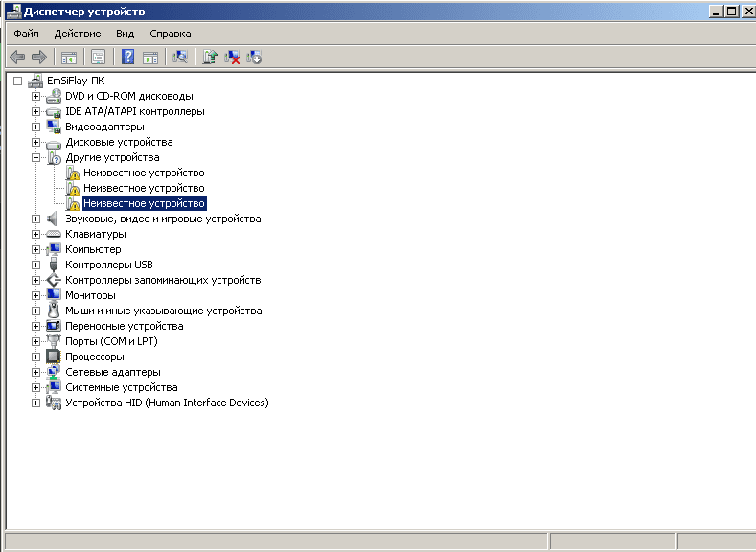Collapse the Другие устройства node
Screen dimensions: 756x552
(x=36, y=157)
